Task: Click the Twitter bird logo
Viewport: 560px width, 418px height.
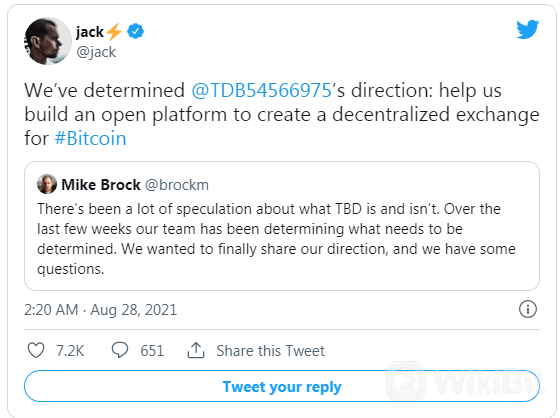Action: (528, 29)
